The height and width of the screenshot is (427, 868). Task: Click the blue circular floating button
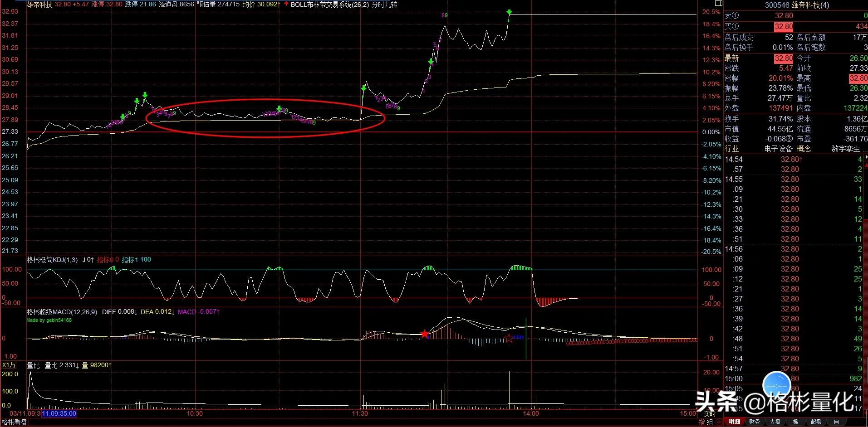[x=777, y=385]
